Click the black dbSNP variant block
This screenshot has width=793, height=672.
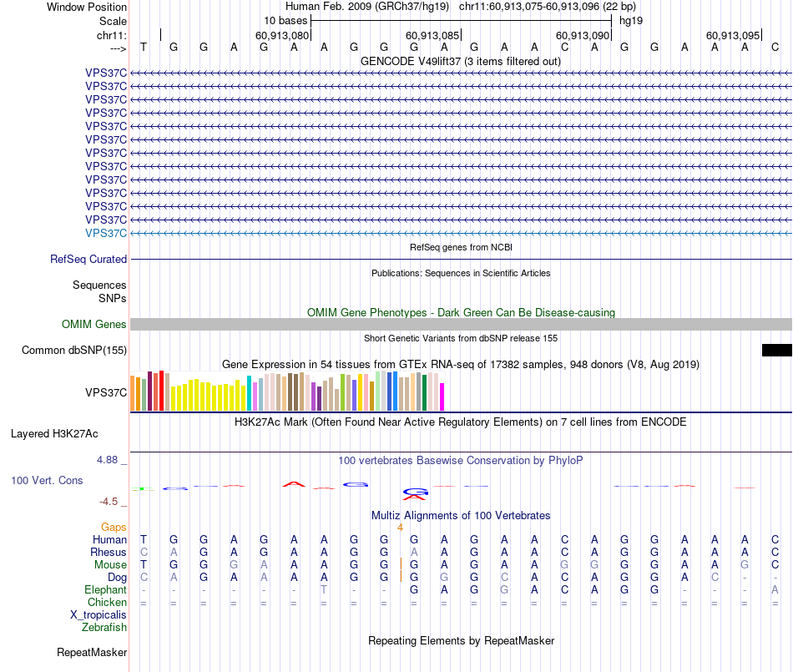(777, 350)
